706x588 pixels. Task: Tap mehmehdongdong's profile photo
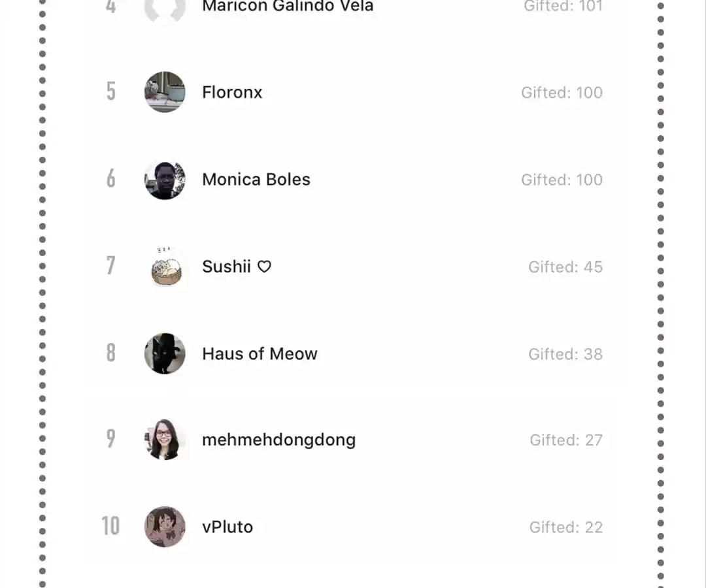[165, 440]
